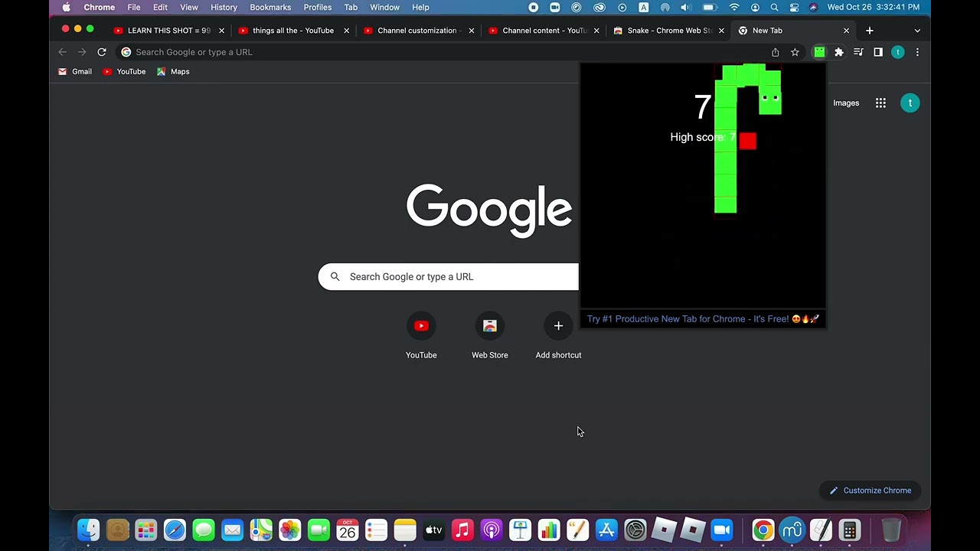Screen dimensions: 980x551
Task: Click the Try #1 Productive New Tab link
Action: click(x=703, y=319)
